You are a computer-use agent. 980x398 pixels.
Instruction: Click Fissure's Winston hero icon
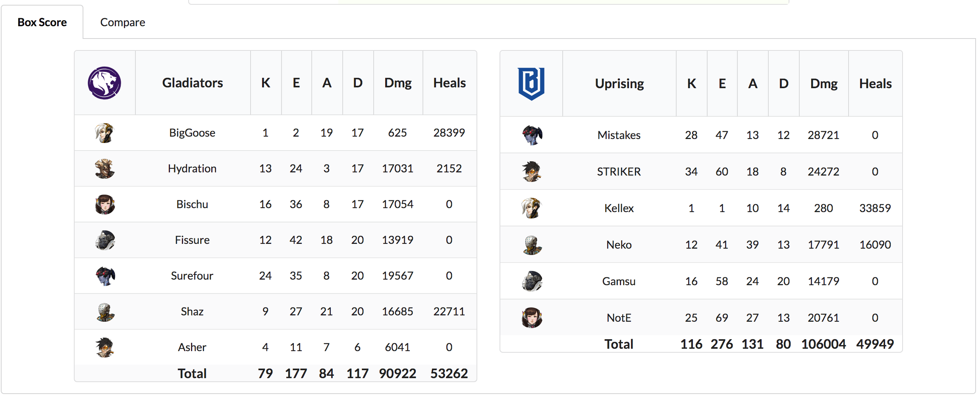[x=105, y=240]
